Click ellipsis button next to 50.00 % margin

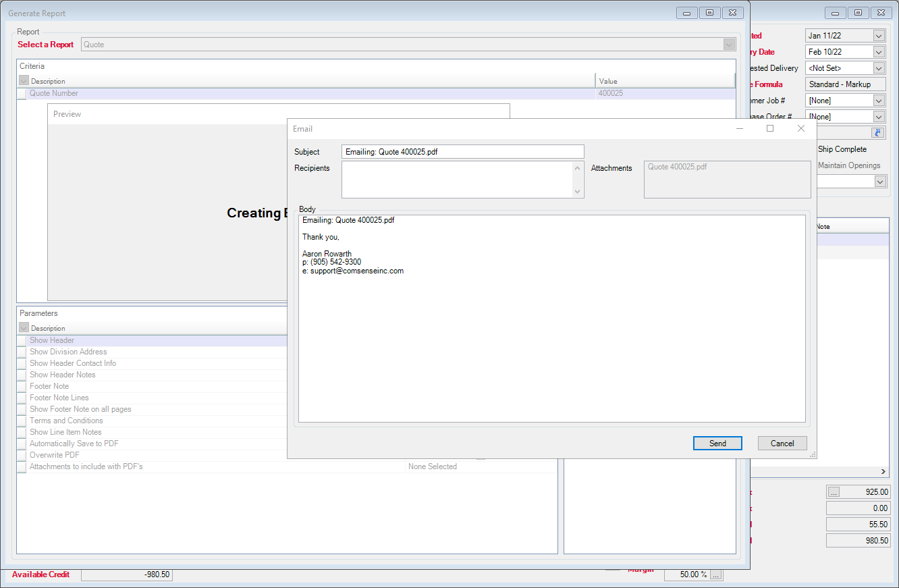point(716,574)
